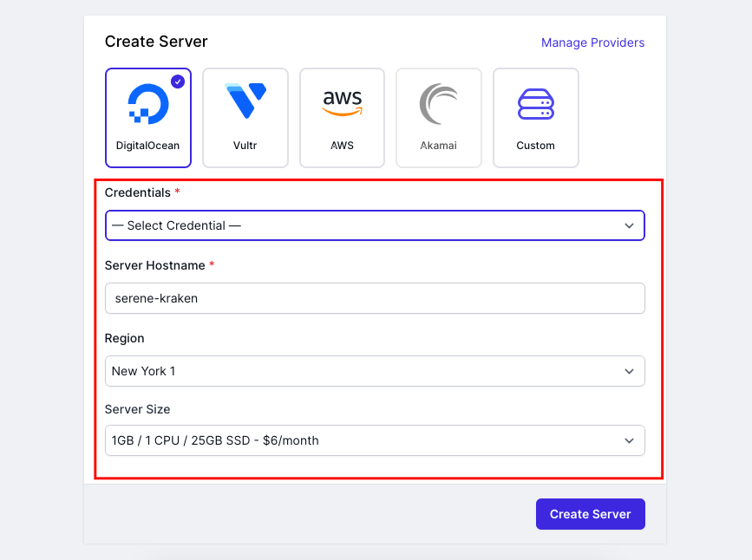Click the Server Size chevron arrow

[x=629, y=440]
